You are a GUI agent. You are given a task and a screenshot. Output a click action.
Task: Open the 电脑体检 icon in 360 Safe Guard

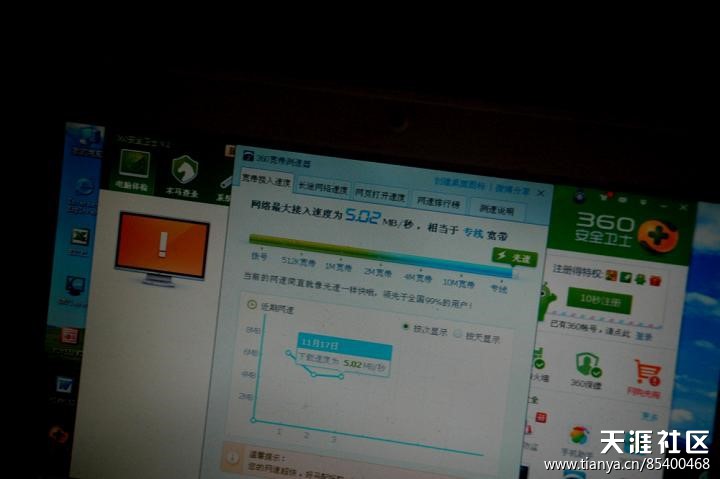[x=133, y=169]
